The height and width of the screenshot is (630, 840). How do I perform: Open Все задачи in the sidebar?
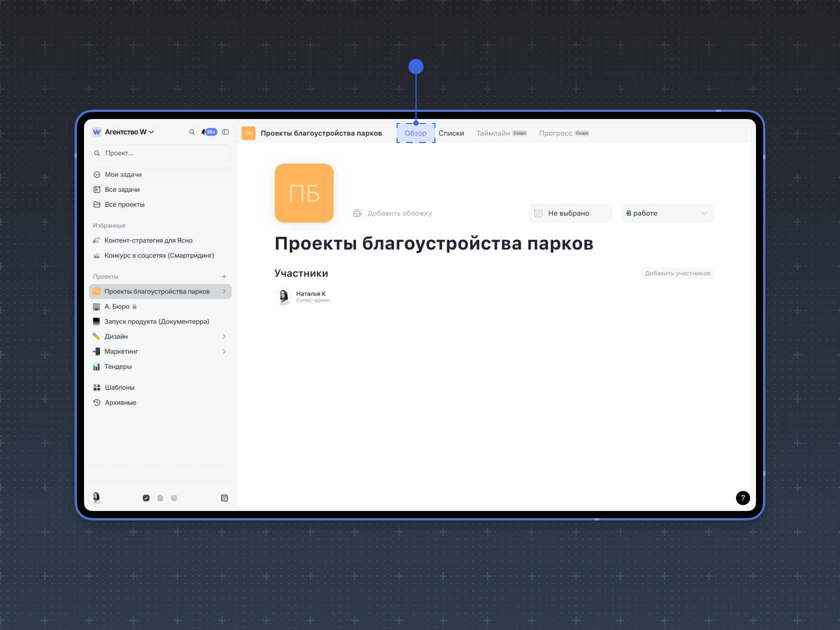122,189
